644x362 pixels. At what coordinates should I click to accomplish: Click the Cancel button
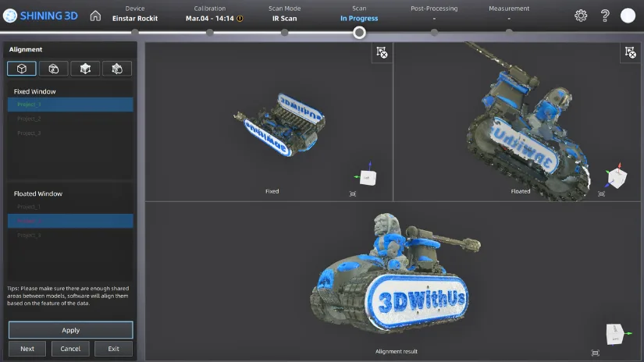coord(70,349)
